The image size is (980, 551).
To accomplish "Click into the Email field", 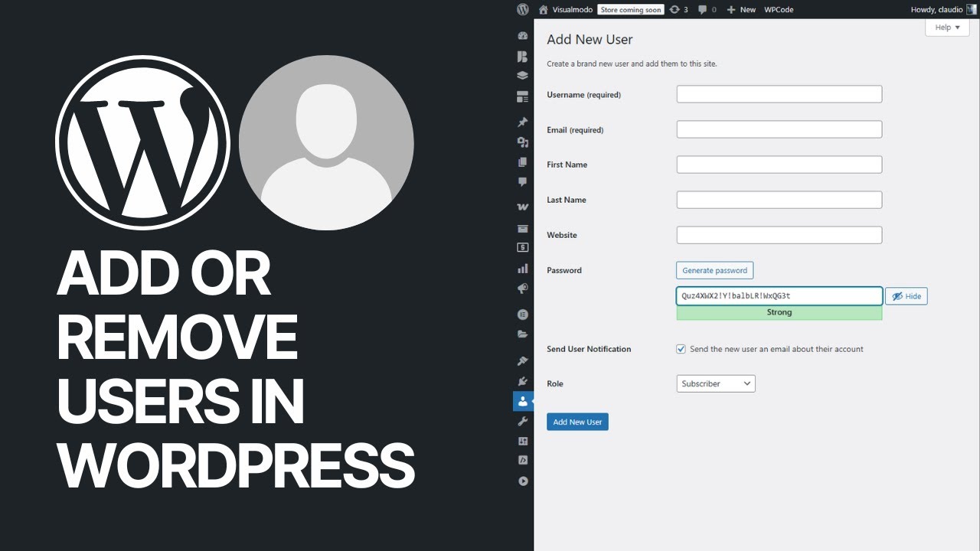I will click(x=779, y=129).
